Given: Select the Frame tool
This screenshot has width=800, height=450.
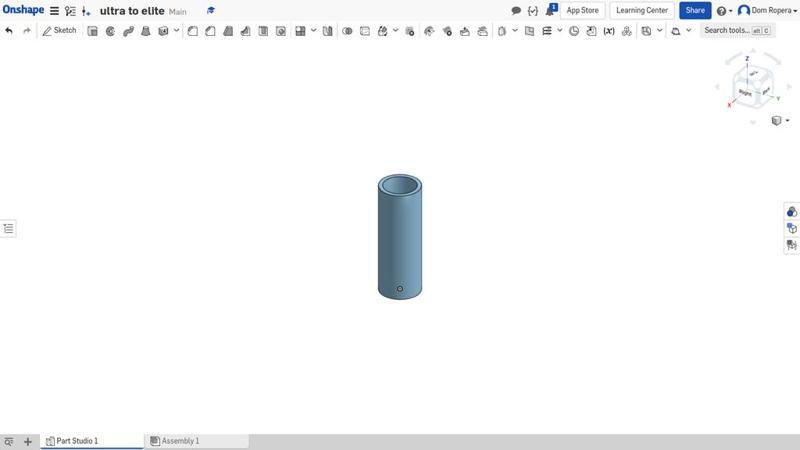Looking at the screenshot, I should tap(676, 31).
